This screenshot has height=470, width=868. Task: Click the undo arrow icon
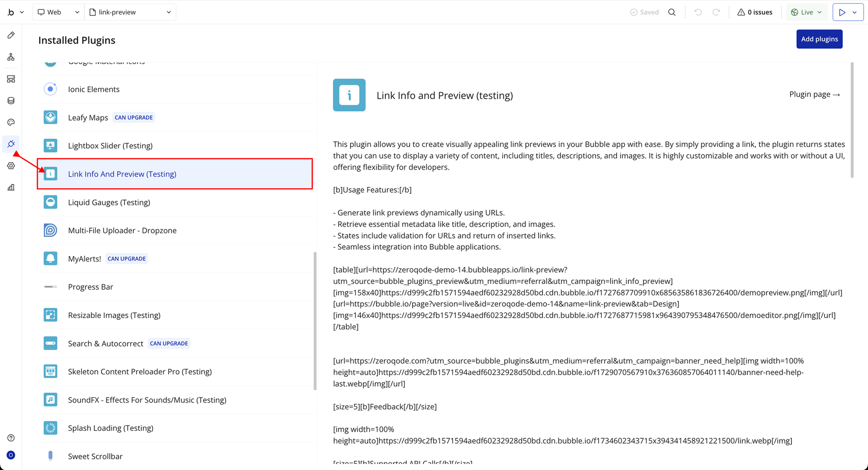698,12
